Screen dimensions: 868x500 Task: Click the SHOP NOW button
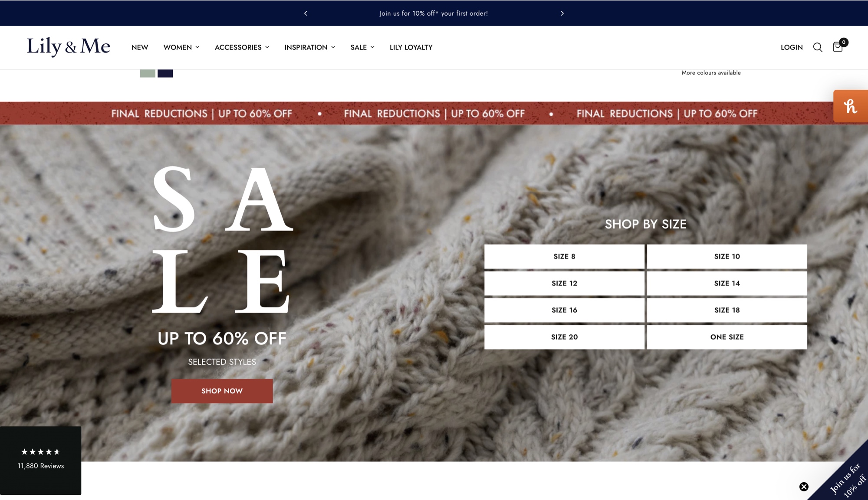pyautogui.click(x=222, y=391)
